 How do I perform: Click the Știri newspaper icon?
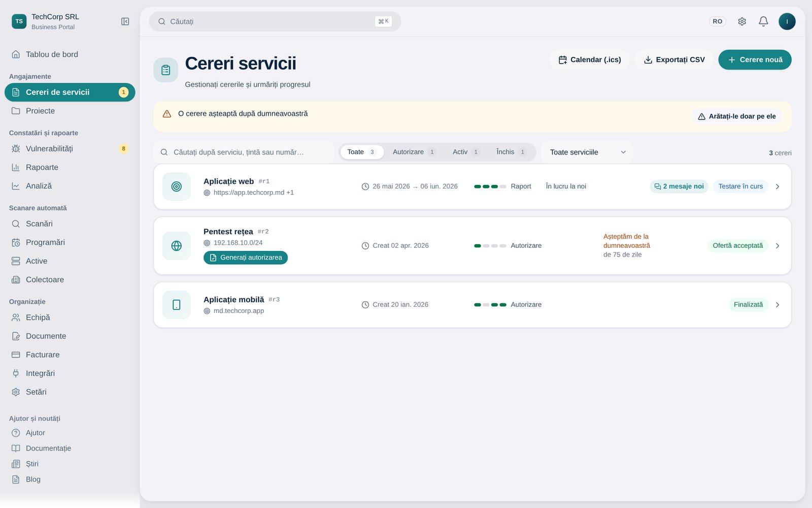(16, 464)
